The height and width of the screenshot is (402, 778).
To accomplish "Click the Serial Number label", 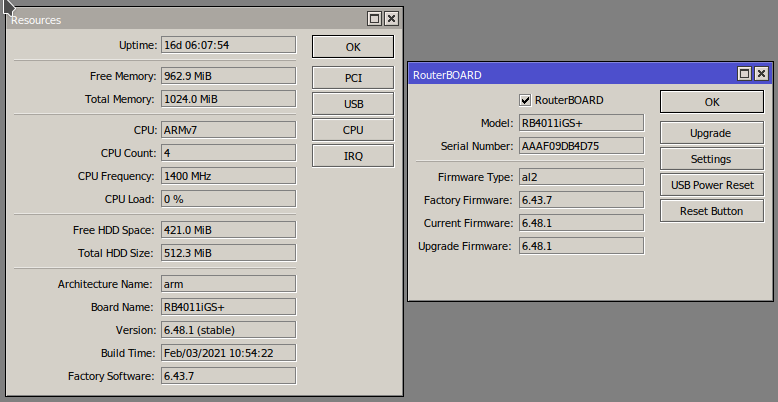I will tap(477, 146).
